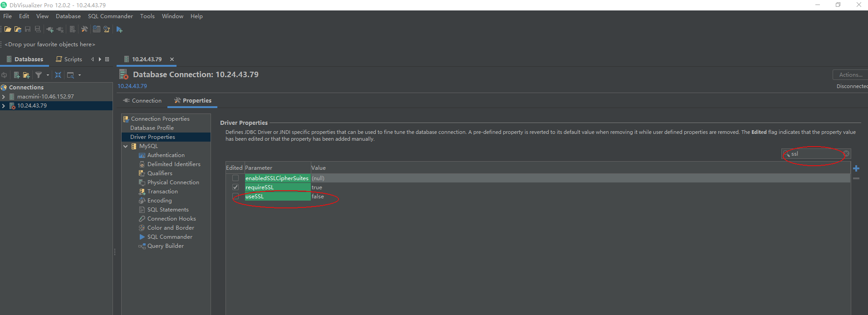This screenshot has height=315, width=868.
Task: Select Connection Properties tree item
Action: tap(160, 118)
